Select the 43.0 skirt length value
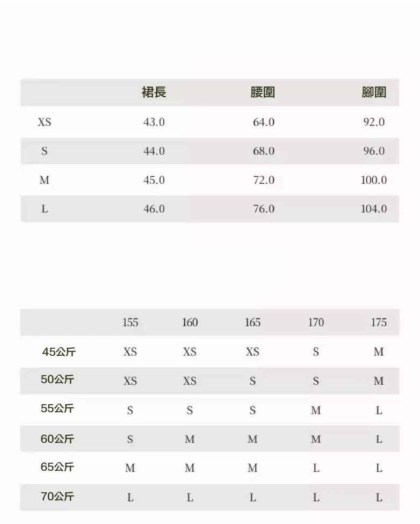 point(154,122)
